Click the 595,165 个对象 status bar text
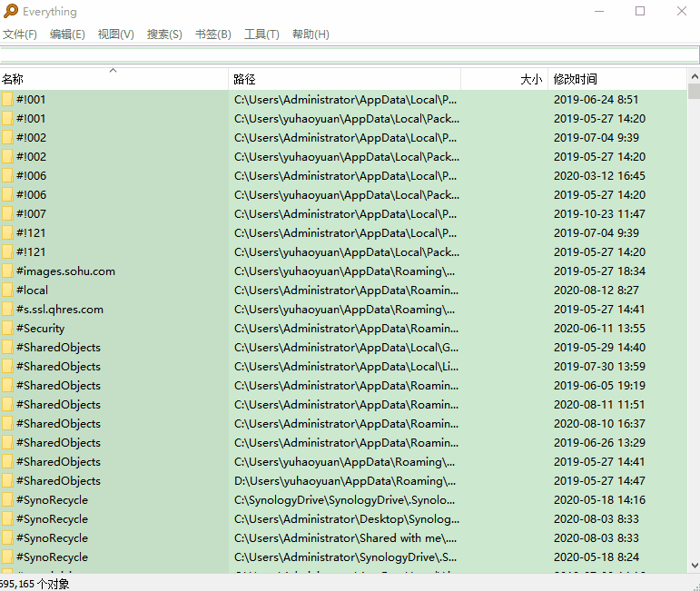 point(35,584)
